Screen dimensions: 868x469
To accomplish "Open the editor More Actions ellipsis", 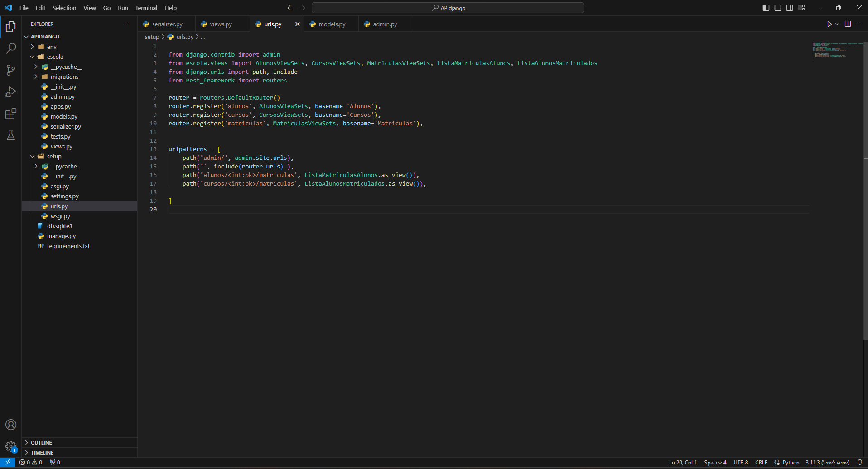I will pyautogui.click(x=859, y=24).
